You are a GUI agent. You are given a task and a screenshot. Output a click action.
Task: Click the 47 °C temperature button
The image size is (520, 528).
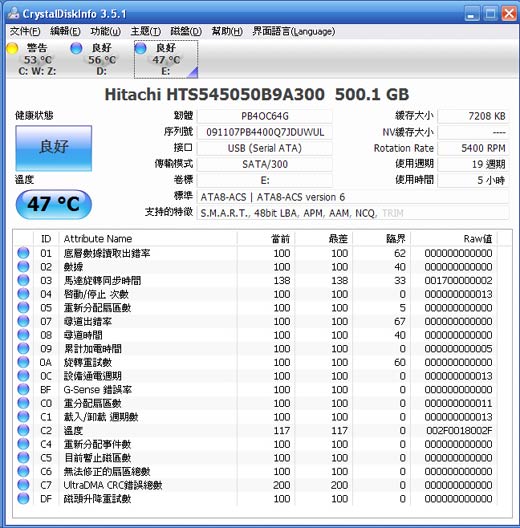point(54,204)
